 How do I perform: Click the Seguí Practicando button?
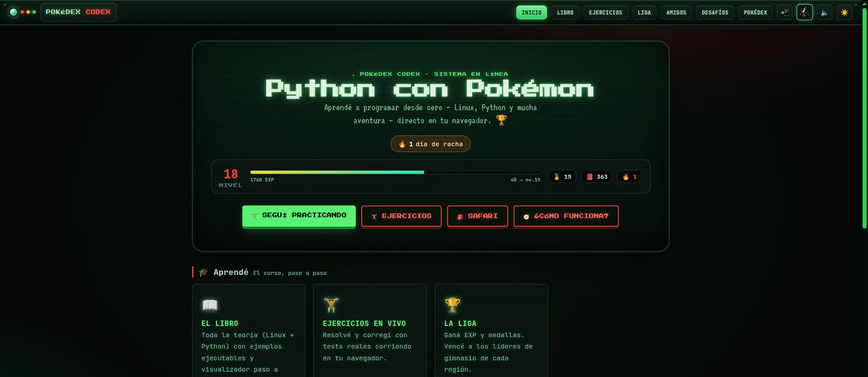[299, 216]
